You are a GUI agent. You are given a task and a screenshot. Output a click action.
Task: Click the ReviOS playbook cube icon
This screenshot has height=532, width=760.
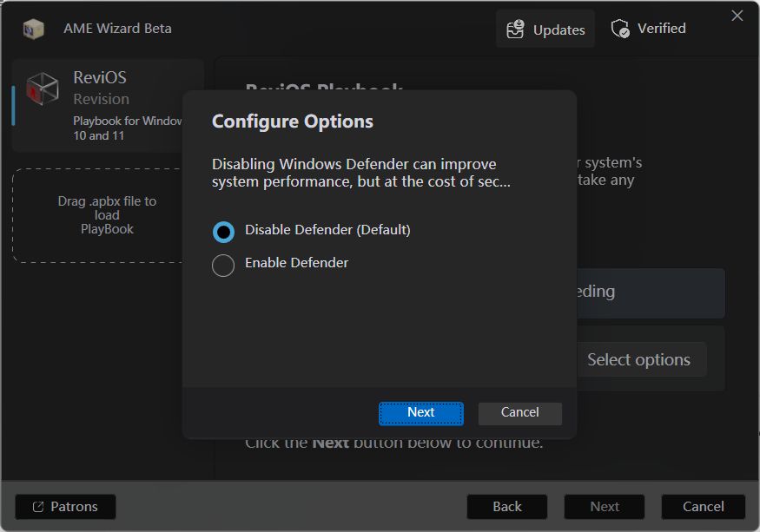coord(43,89)
